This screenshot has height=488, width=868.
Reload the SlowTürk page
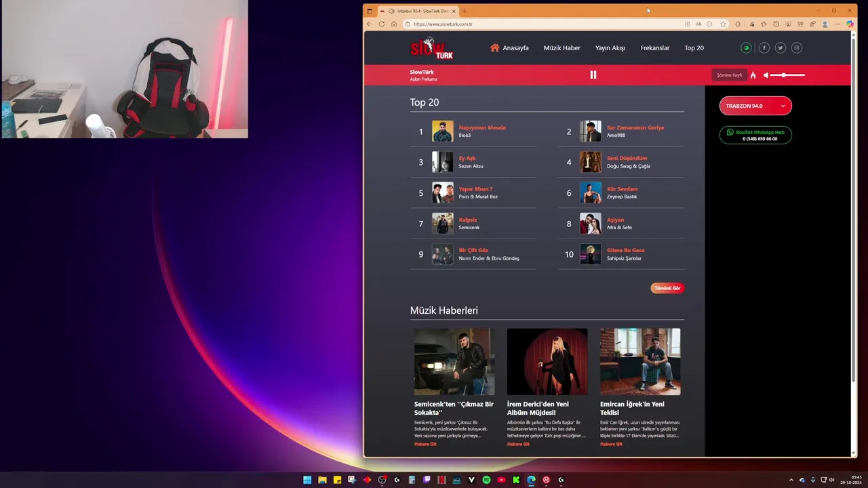pyautogui.click(x=382, y=24)
